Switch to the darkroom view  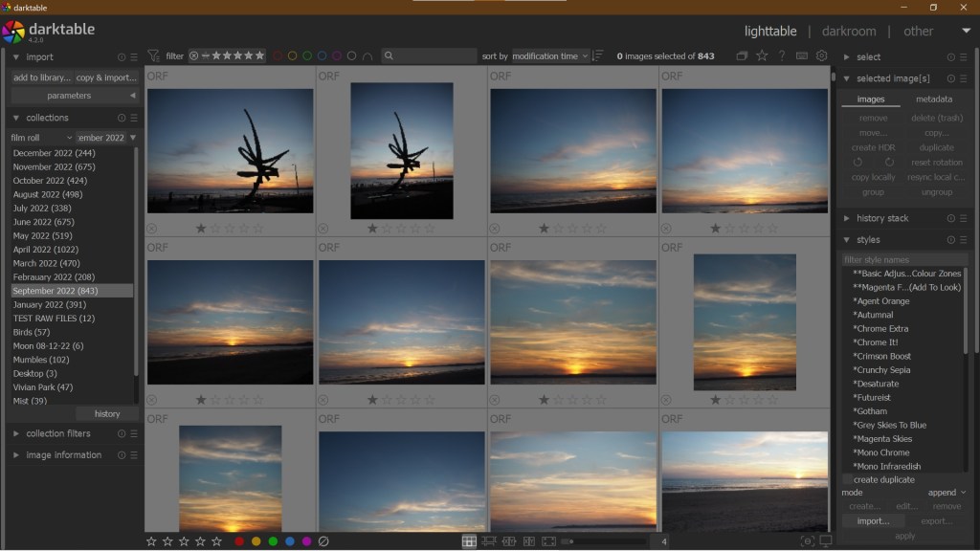click(x=848, y=31)
